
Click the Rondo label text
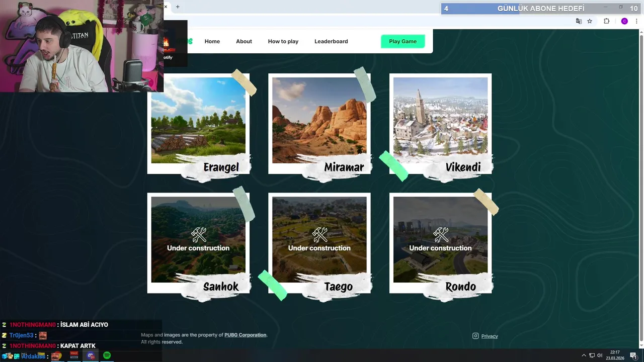[460, 287]
